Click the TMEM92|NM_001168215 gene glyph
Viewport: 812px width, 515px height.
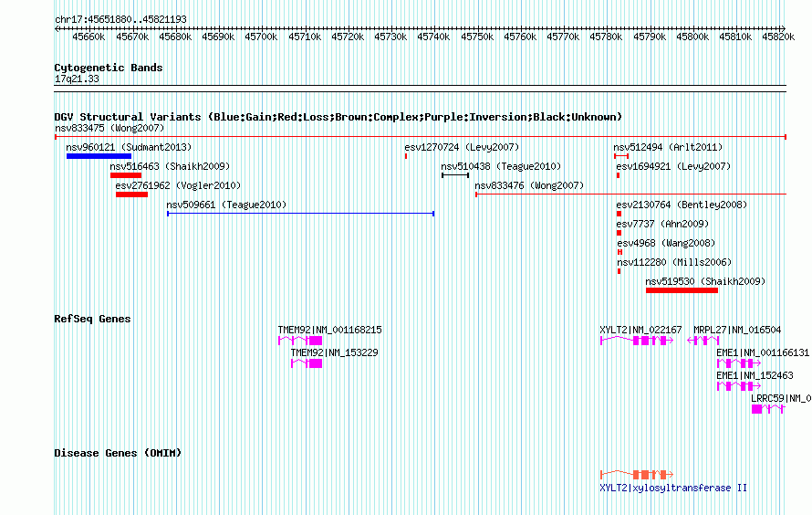coord(300,341)
